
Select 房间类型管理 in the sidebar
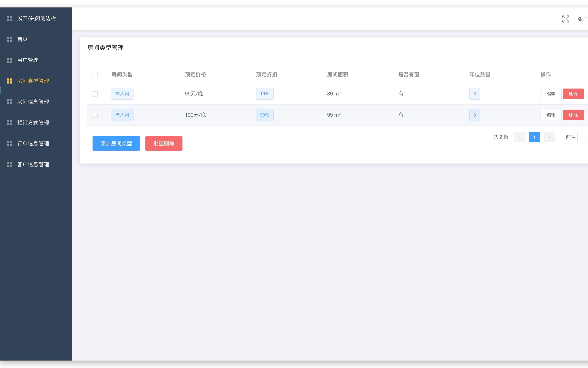(x=36, y=81)
